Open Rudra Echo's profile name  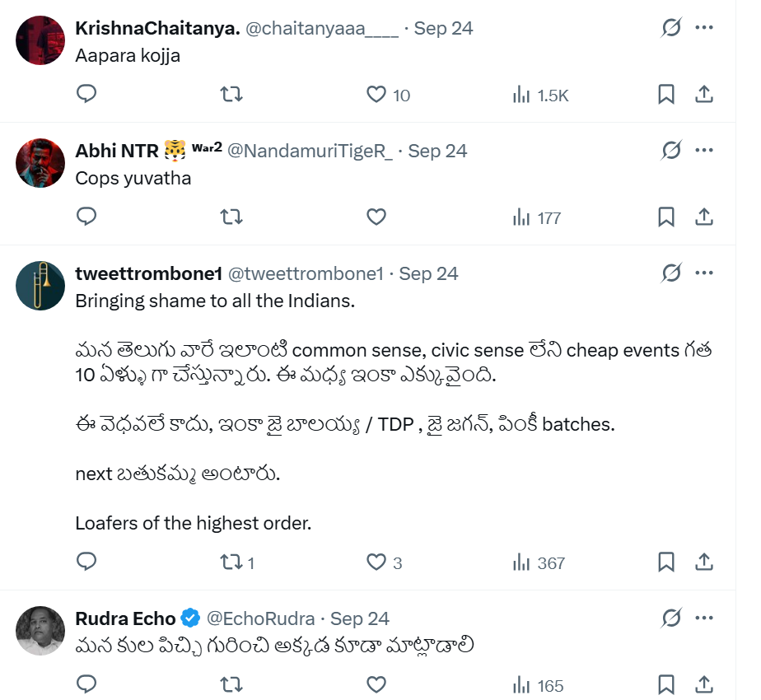point(125,618)
